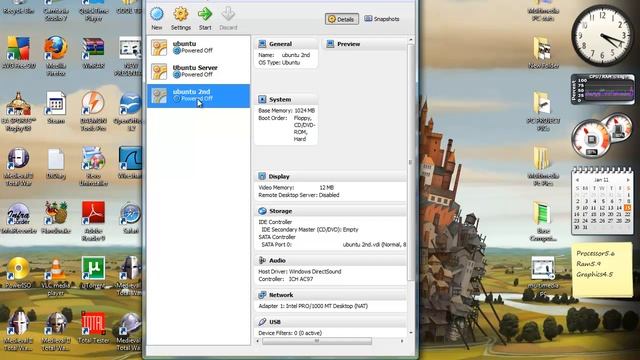
Task: Click the horizontal scrollbar right arrow
Action: pos(402,341)
